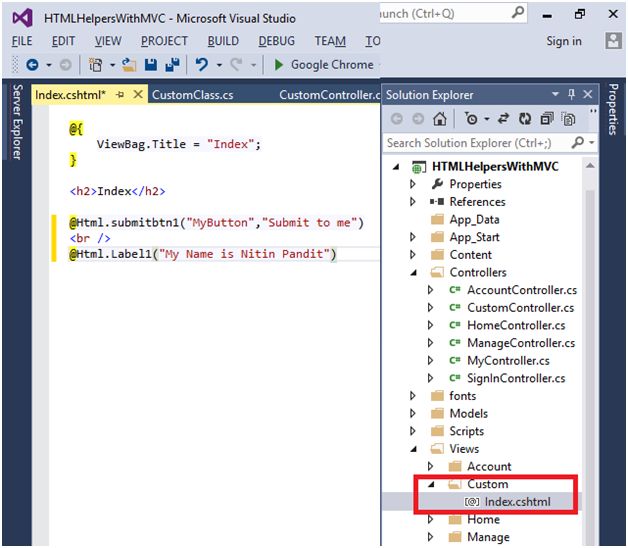
Task: Open the Undo history dropdown arrow
Action: [x=219, y=65]
